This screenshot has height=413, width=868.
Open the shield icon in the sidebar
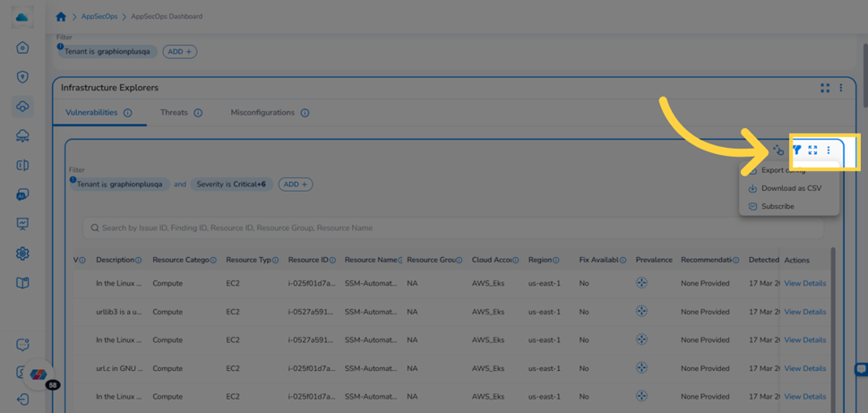coord(22,76)
